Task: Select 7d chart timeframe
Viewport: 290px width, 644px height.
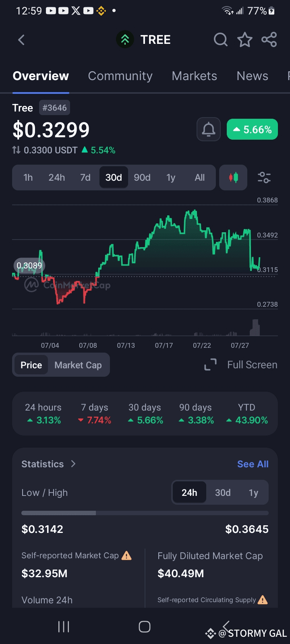Action: click(85, 178)
